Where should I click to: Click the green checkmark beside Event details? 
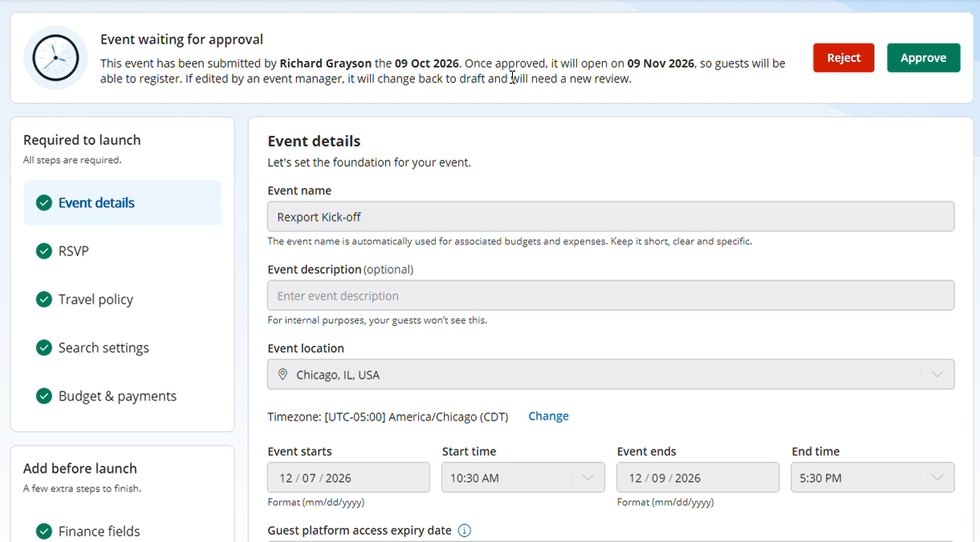(44, 203)
